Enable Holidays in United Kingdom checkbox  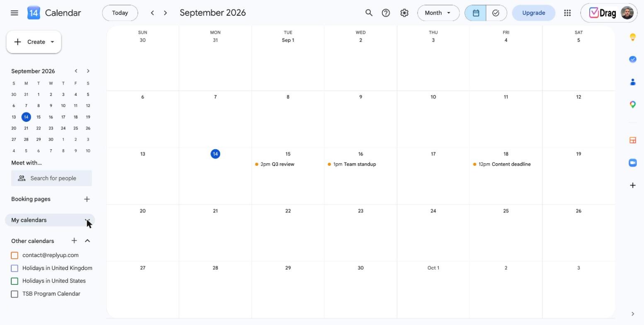tap(15, 268)
